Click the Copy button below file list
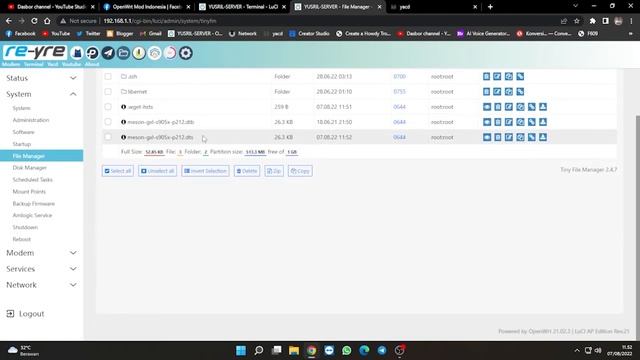The height and width of the screenshot is (360, 640). click(x=300, y=171)
